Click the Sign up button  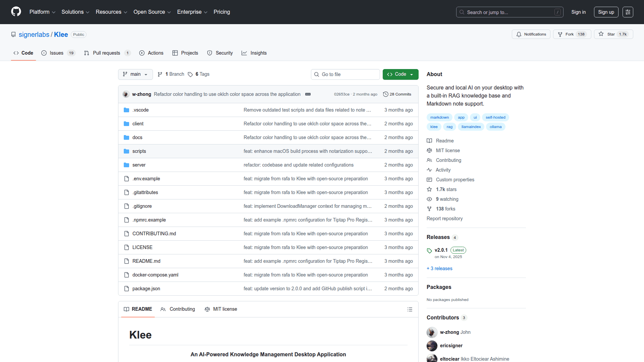(x=606, y=12)
